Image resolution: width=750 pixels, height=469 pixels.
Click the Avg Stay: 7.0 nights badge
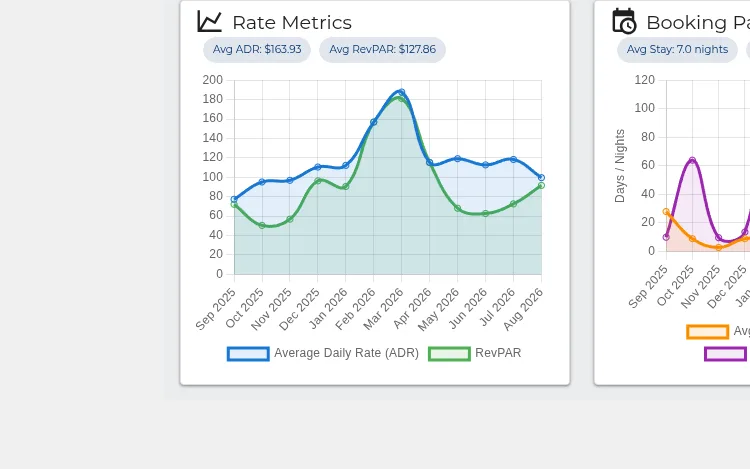[x=677, y=50]
